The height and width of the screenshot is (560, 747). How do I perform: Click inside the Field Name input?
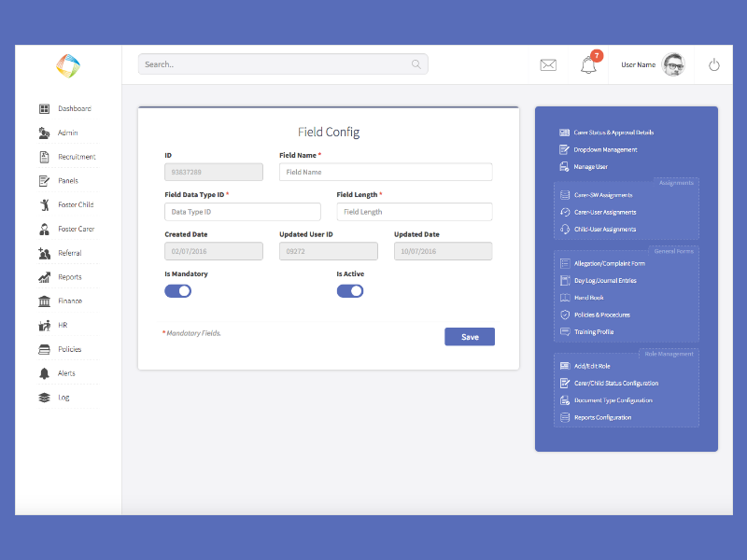(x=385, y=172)
